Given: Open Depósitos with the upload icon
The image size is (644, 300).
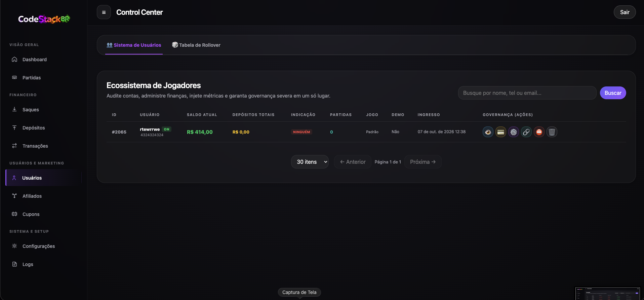Looking at the screenshot, I should (x=14, y=128).
